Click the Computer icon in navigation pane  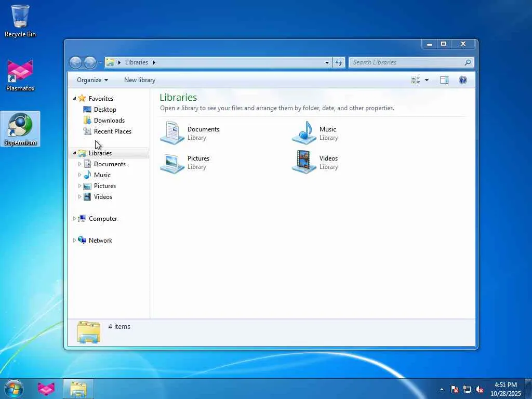[82, 219]
